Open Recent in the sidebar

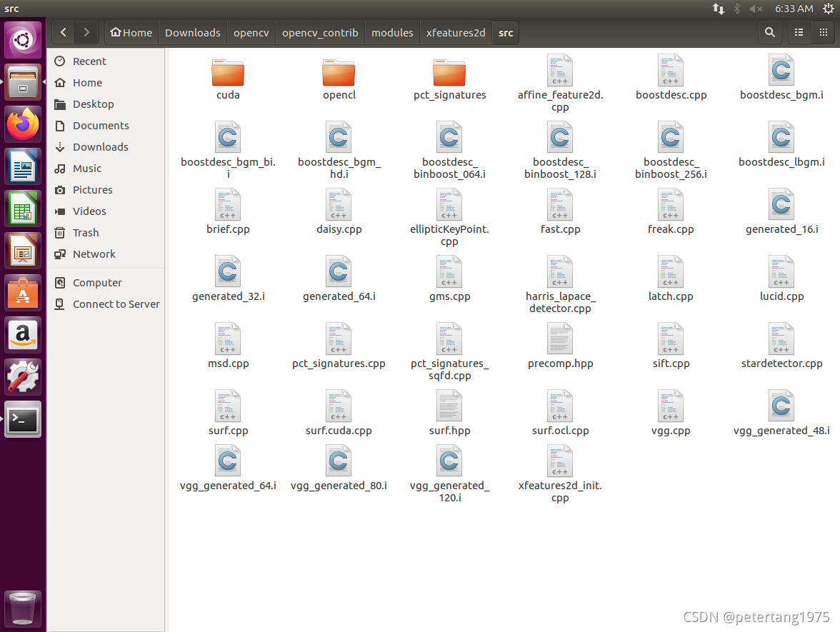(x=106, y=61)
